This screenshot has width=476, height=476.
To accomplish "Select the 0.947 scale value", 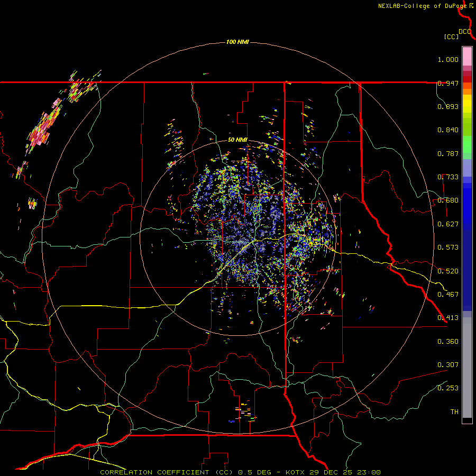I will [448, 83].
